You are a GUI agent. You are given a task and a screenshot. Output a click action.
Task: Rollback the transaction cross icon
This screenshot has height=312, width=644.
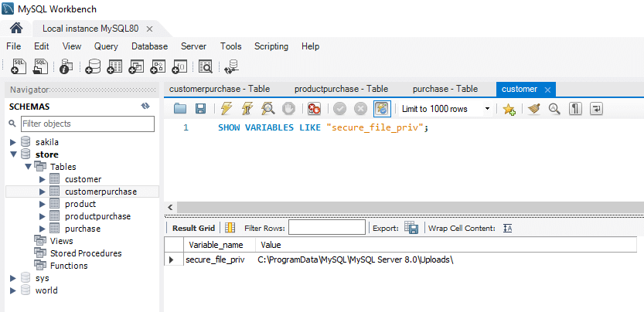[360, 109]
